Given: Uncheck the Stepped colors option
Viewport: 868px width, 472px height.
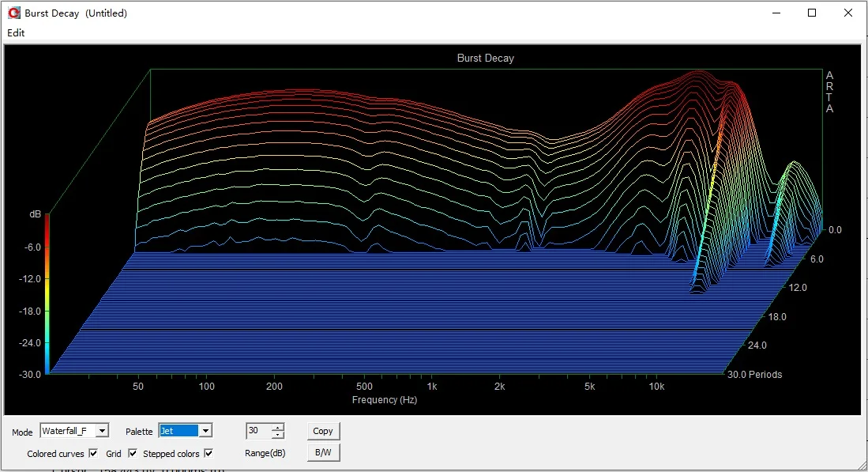Looking at the screenshot, I should coord(209,454).
